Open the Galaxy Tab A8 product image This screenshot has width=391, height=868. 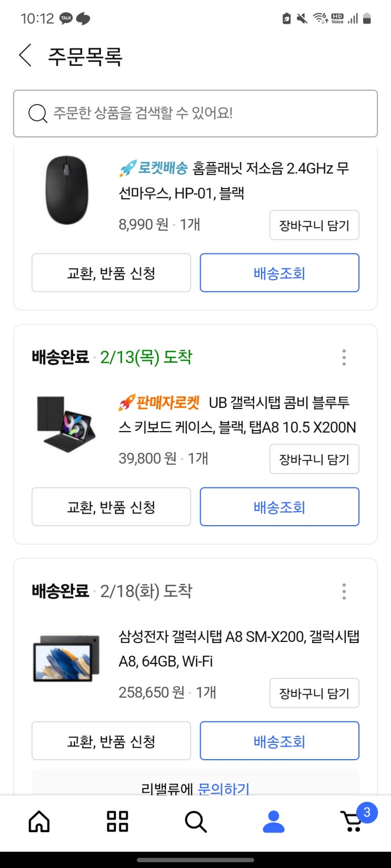click(66, 659)
